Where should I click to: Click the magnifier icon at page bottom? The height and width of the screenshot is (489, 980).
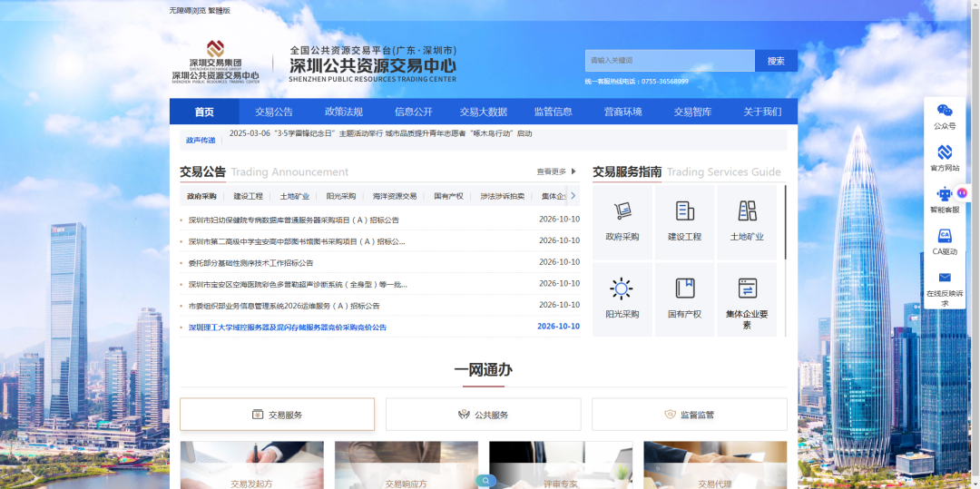tap(485, 480)
